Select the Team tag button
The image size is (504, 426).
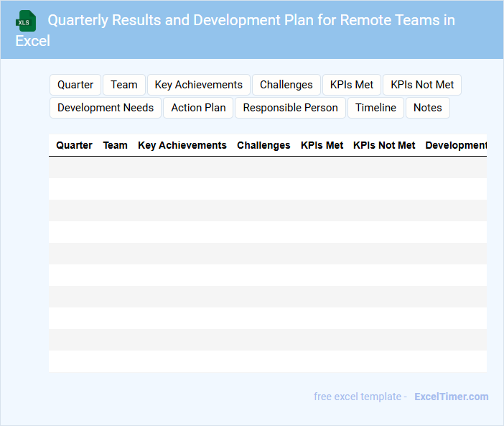(124, 85)
